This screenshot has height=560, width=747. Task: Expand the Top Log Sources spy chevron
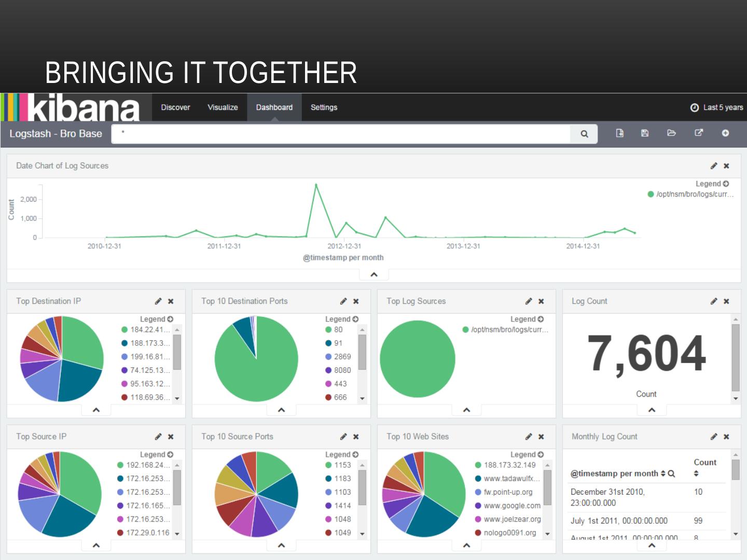466,410
